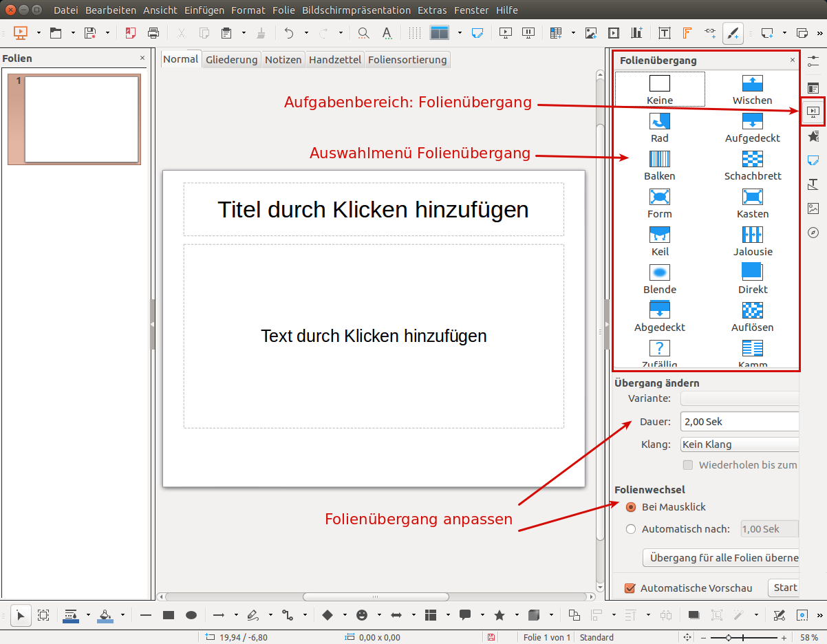Image resolution: width=827 pixels, height=644 pixels.
Task: Uncheck Automatische Vorschau checkbox
Action: click(629, 588)
